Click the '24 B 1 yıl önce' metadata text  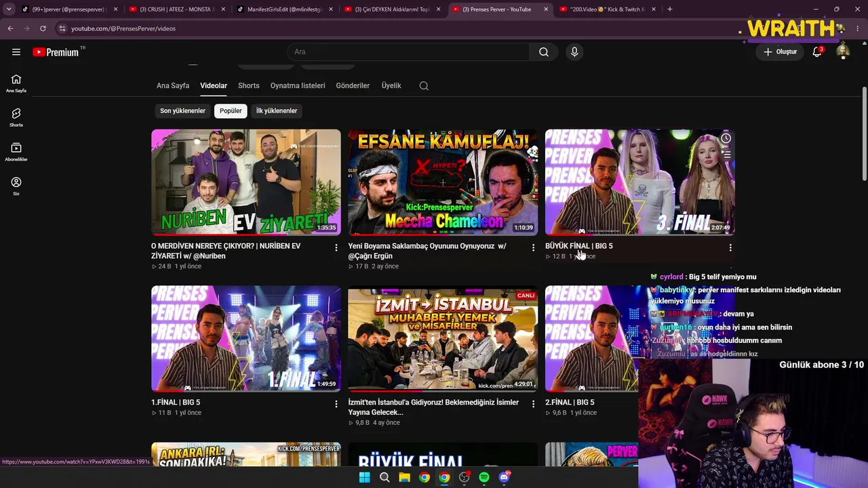176,266
